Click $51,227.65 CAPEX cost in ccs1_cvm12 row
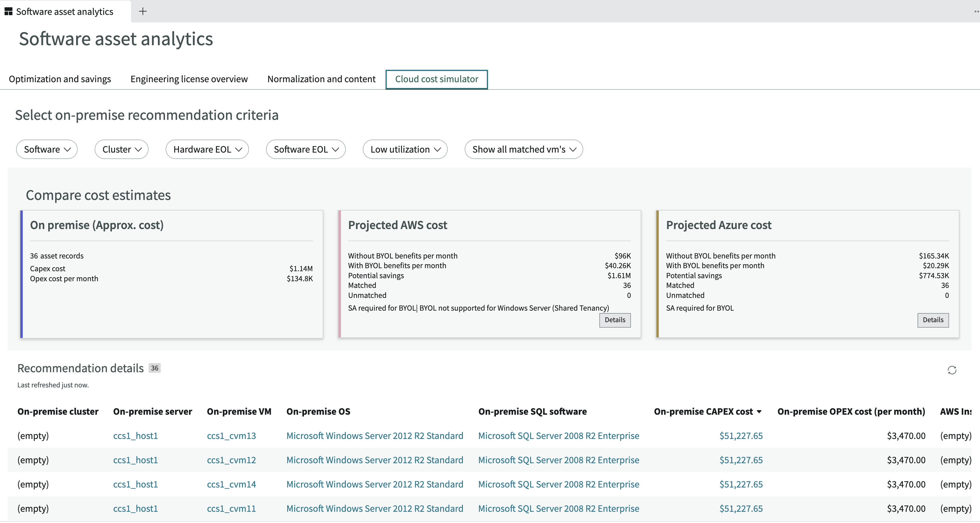This screenshot has width=980, height=523. tap(741, 460)
